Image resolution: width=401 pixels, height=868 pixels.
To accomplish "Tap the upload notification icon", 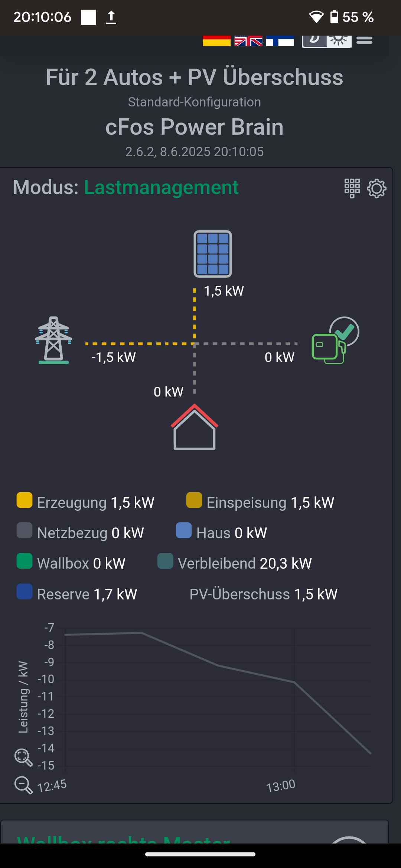I will coord(111,17).
